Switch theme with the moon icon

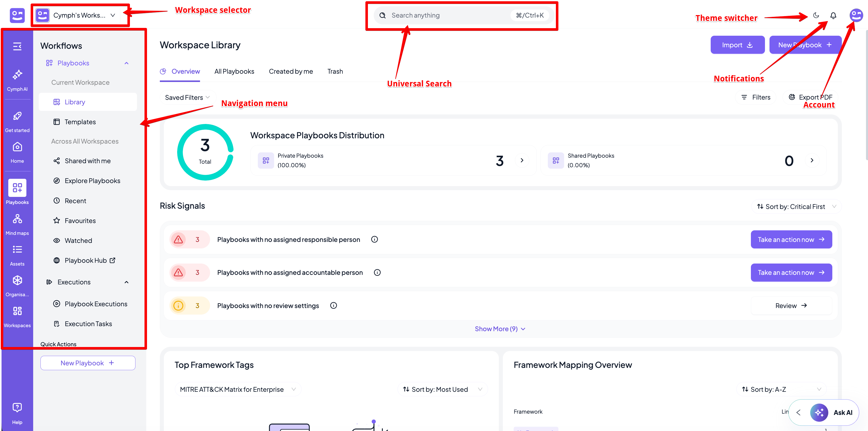816,15
